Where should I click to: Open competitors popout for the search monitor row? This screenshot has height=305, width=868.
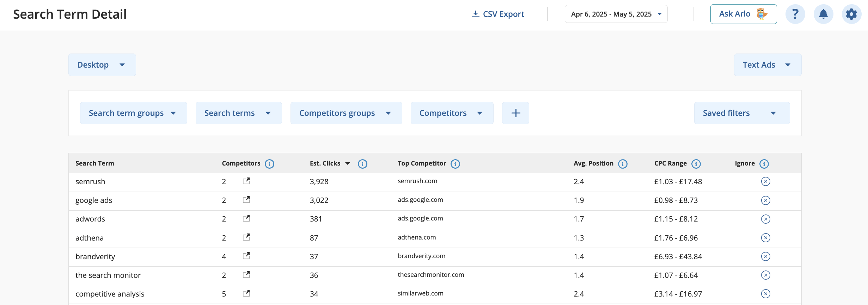pyautogui.click(x=246, y=274)
